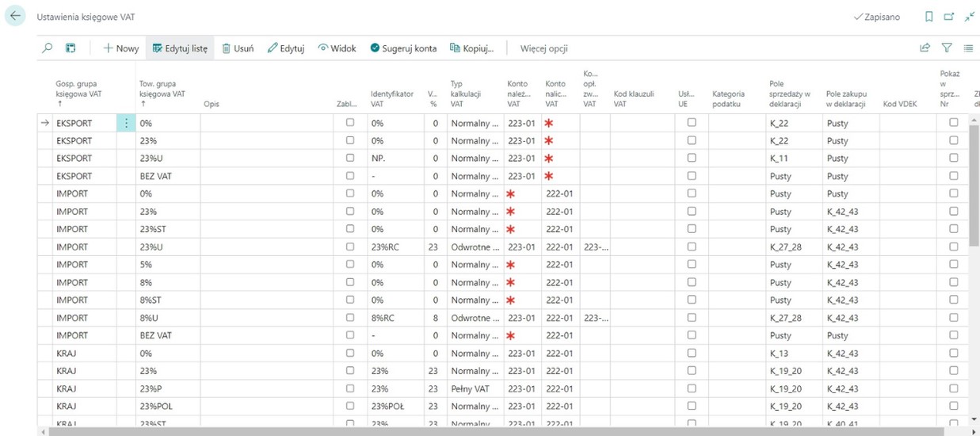Open the Widok view option
Image resolution: width=980 pixels, height=436 pixels.
(x=337, y=48)
